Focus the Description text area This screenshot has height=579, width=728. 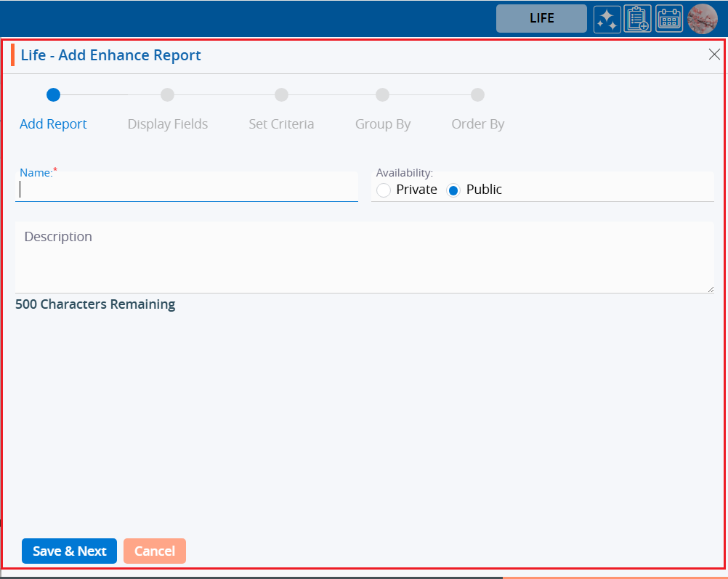click(x=364, y=258)
